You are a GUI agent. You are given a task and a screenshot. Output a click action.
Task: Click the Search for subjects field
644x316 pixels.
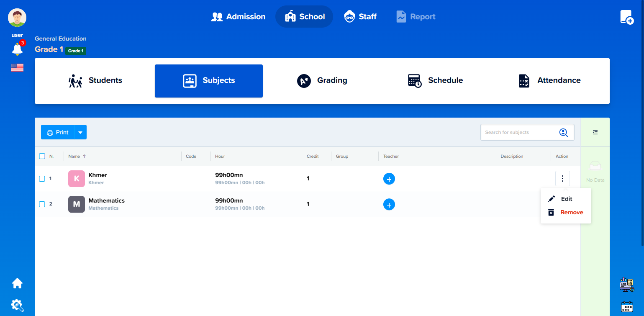[519, 132]
